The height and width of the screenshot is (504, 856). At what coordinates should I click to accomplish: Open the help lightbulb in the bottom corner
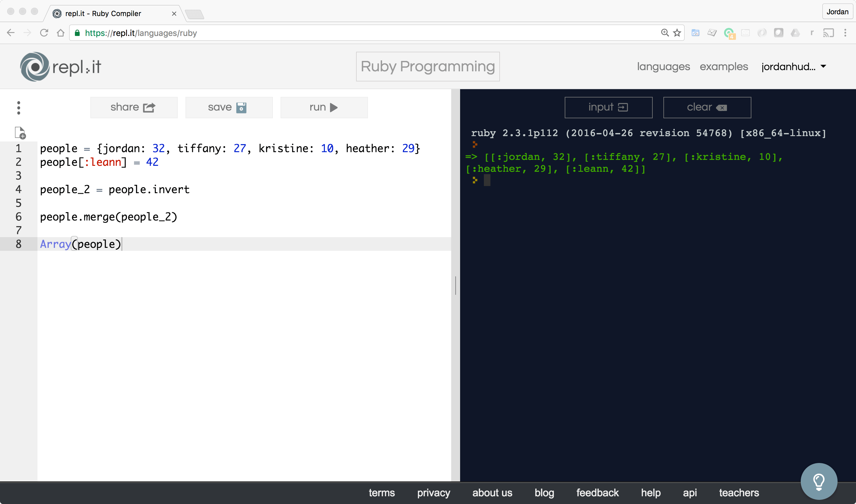[819, 481]
